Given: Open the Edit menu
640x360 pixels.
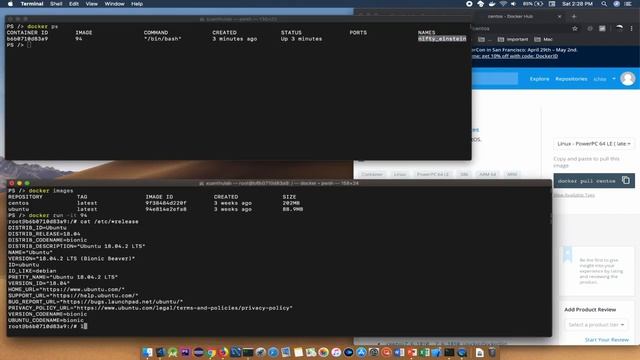Looking at the screenshot, I should [x=73, y=4].
